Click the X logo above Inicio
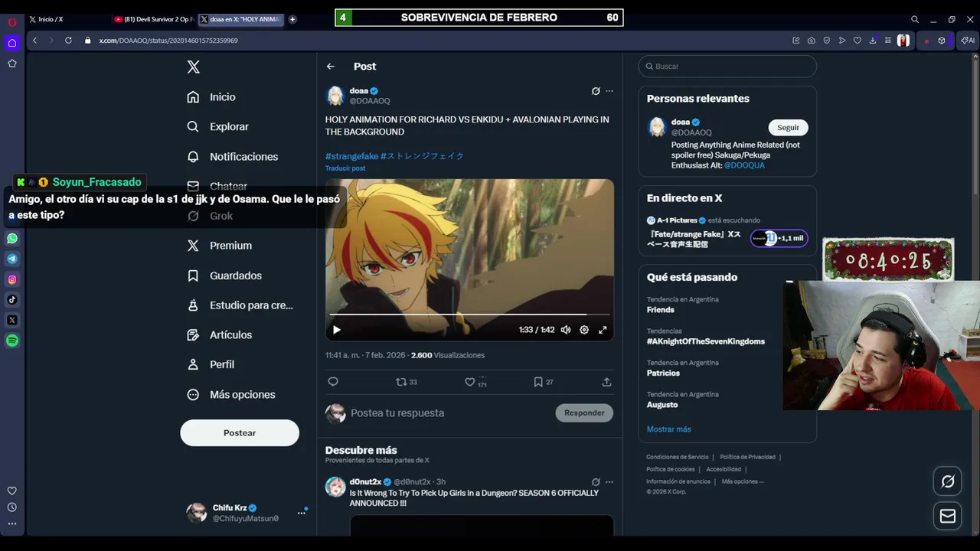Viewport: 980px width, 551px height. pyautogui.click(x=194, y=67)
